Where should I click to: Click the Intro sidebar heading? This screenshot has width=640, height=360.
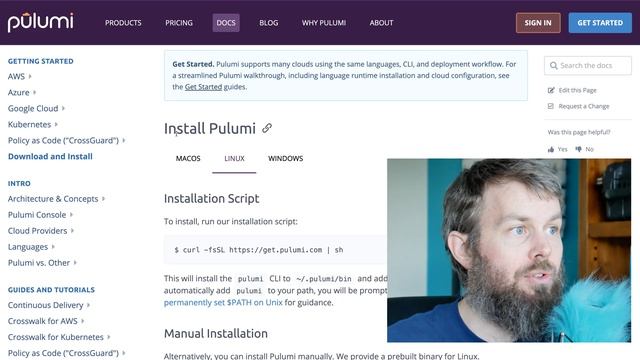[x=19, y=184]
